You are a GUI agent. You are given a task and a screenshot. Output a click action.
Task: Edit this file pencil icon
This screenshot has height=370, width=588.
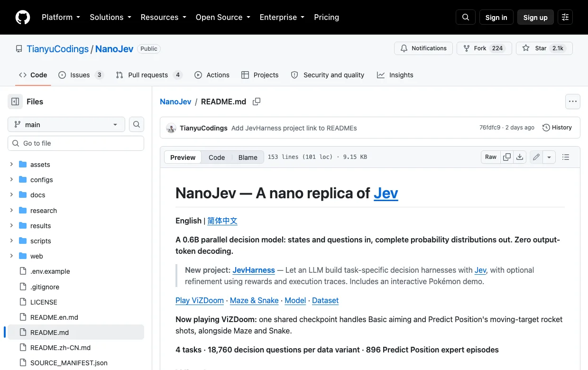click(x=536, y=157)
